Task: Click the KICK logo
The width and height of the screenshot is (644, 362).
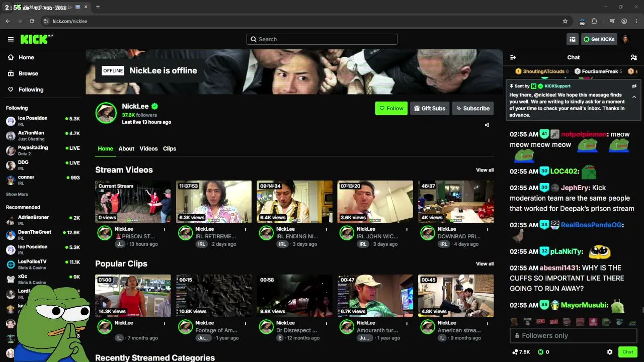Action: pos(37,39)
